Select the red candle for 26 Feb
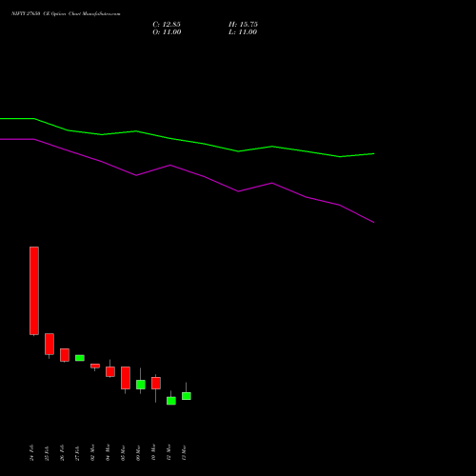The height and width of the screenshot is (476, 476). point(65,355)
